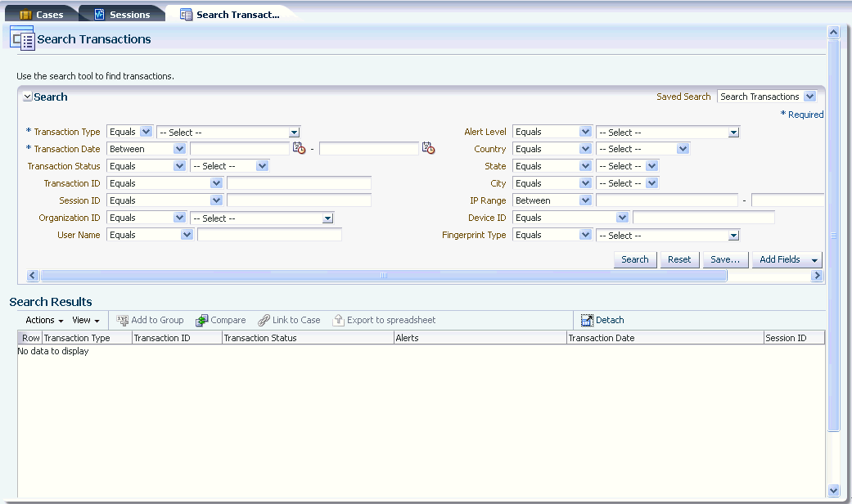Click the Compare icon in results toolbar
This screenshot has height=504, width=852.
[x=201, y=321]
